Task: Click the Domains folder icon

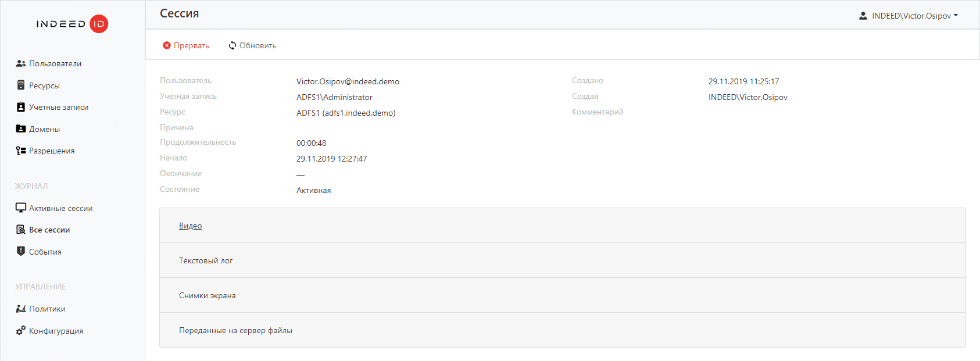Action: pos(21,129)
